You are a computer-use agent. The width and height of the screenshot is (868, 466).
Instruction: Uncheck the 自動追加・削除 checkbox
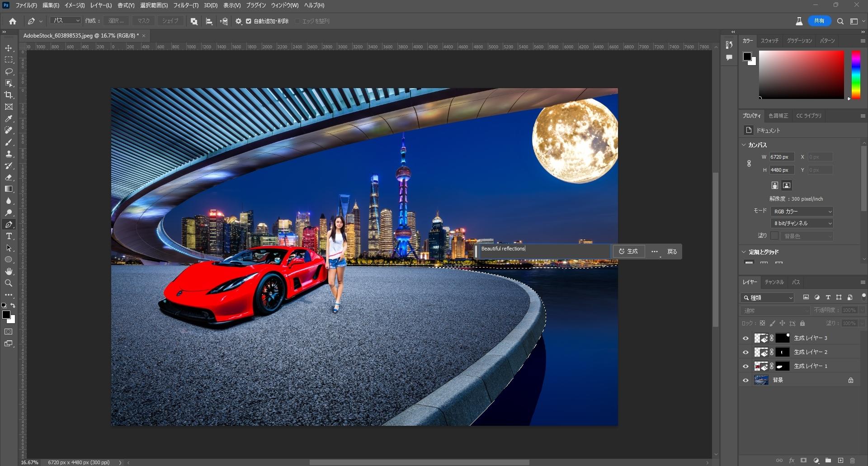pos(248,21)
